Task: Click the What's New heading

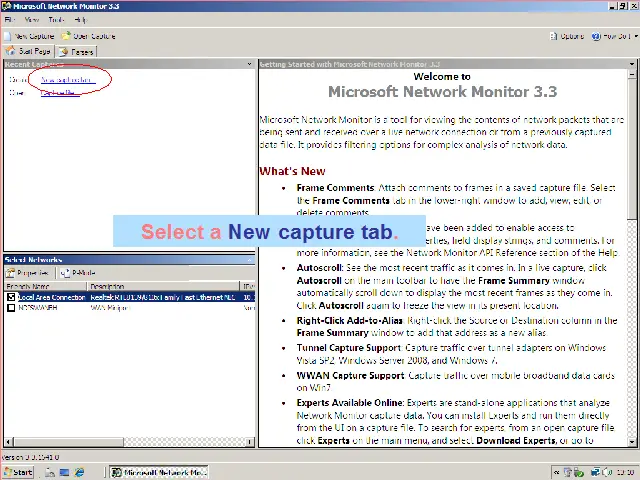Action: coord(292,171)
